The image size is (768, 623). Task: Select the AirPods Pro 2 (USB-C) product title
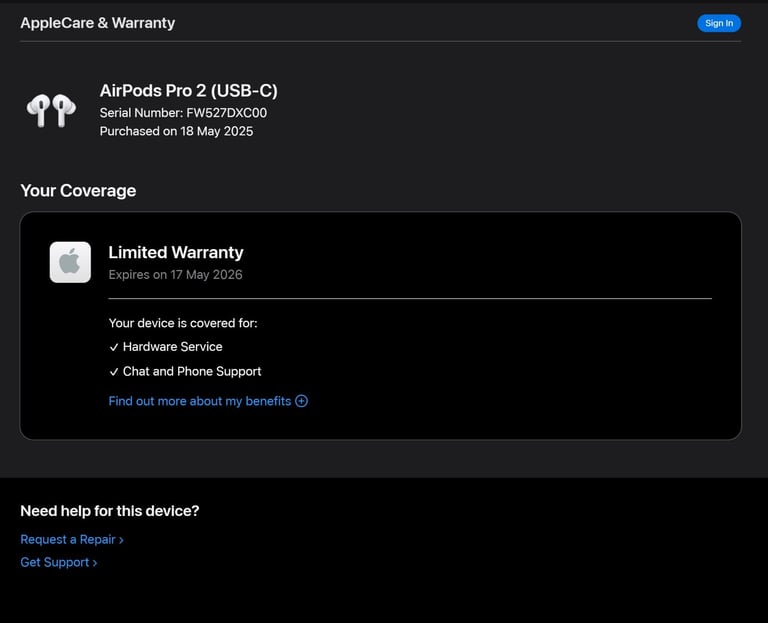pos(189,91)
